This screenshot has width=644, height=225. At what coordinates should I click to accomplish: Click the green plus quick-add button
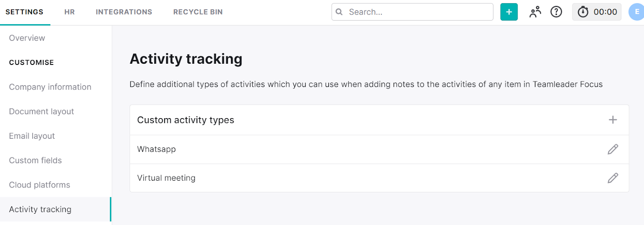click(x=509, y=12)
